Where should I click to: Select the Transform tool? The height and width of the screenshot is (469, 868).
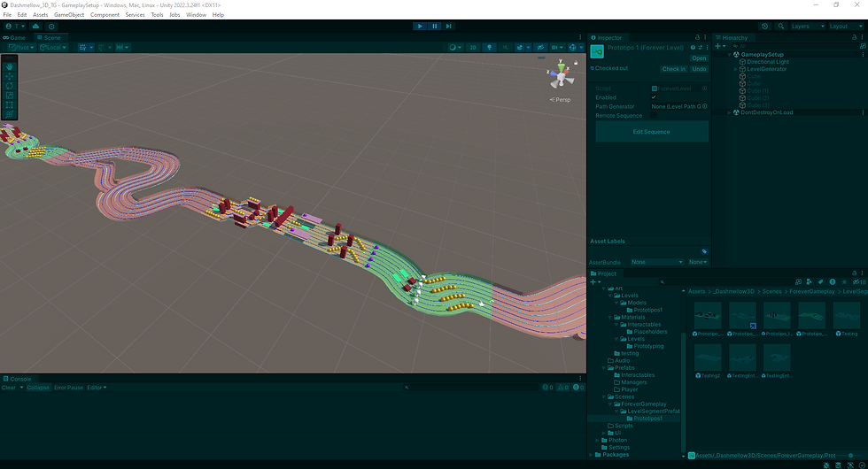[x=10, y=114]
